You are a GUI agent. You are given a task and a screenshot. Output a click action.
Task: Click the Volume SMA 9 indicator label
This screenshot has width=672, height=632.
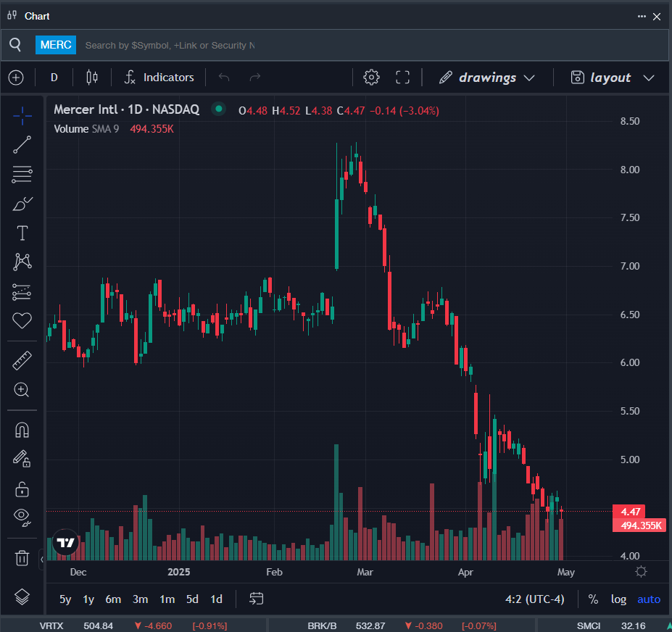coord(86,129)
